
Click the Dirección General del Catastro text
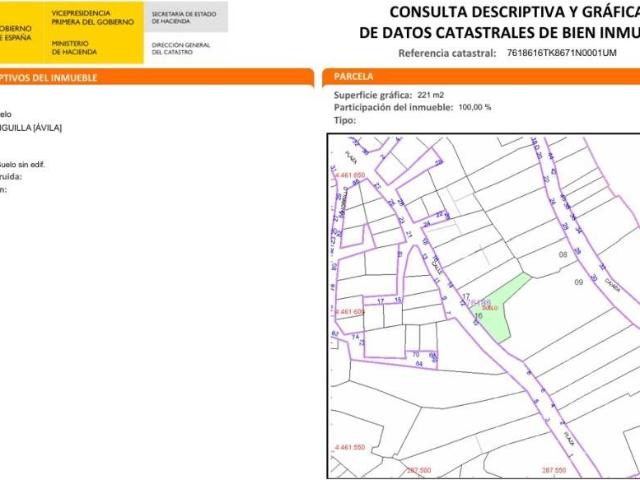click(x=180, y=47)
